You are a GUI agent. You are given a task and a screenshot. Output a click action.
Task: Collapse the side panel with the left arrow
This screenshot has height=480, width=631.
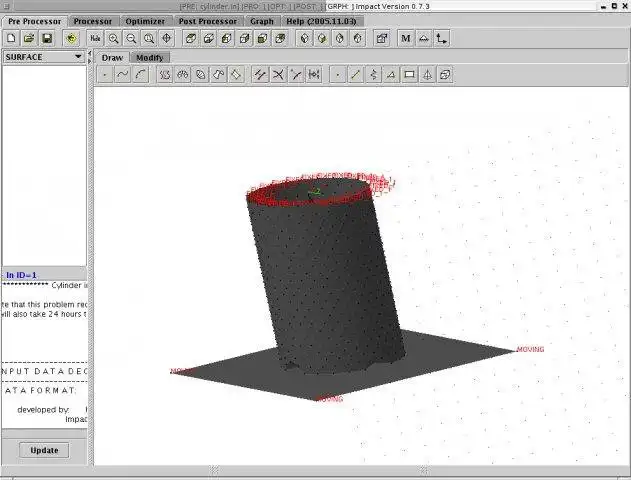click(x=90, y=53)
